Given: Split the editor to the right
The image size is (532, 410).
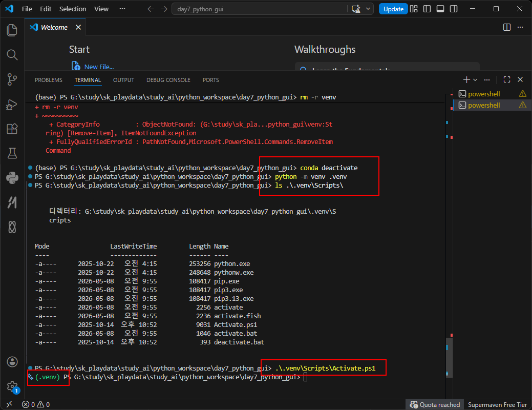Looking at the screenshot, I should click(507, 27).
